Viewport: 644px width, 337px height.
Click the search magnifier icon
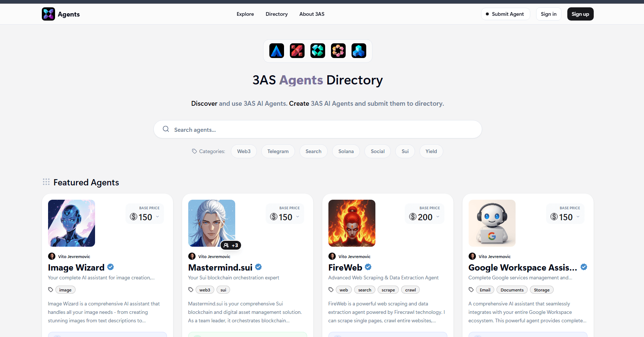click(166, 129)
